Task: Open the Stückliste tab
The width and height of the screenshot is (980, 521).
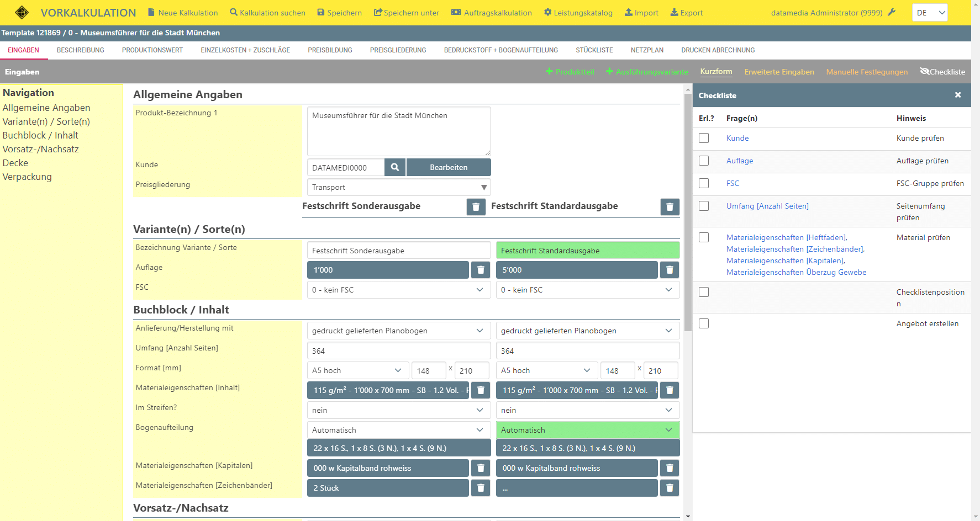Action: coord(594,50)
